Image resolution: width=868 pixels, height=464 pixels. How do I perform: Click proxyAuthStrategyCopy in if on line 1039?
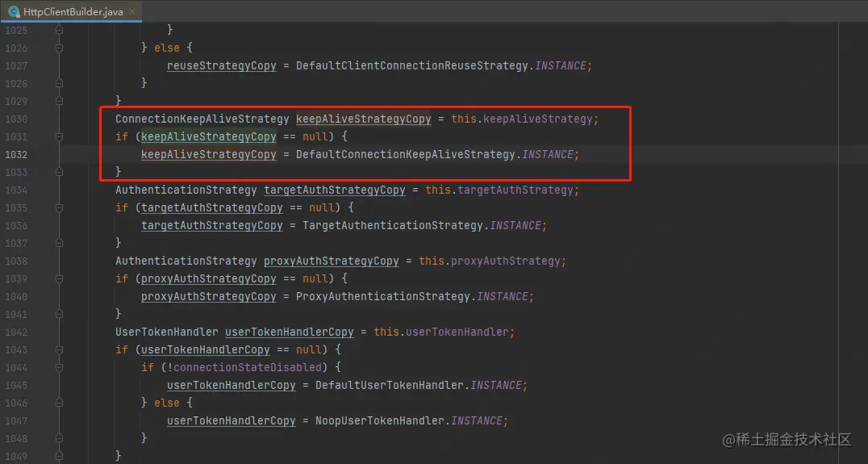point(209,278)
